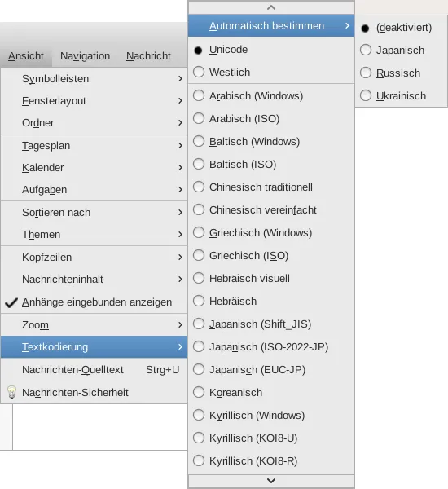Select the Westlich encoding radio button

pos(199,72)
